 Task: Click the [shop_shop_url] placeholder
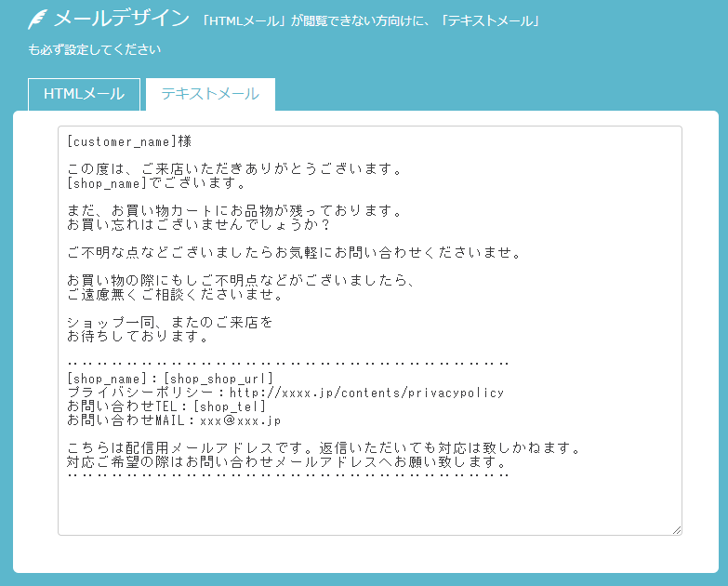pyautogui.click(x=218, y=379)
